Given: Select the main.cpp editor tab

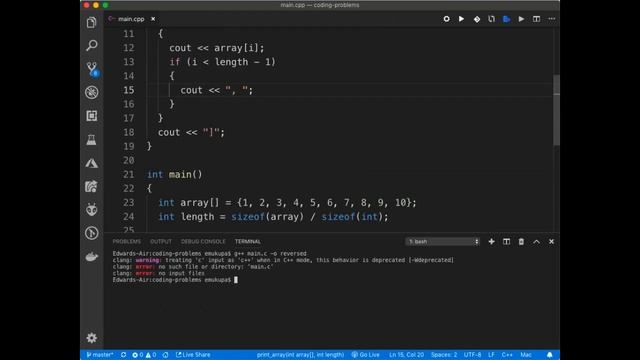Looking at the screenshot, I should 131,19.
